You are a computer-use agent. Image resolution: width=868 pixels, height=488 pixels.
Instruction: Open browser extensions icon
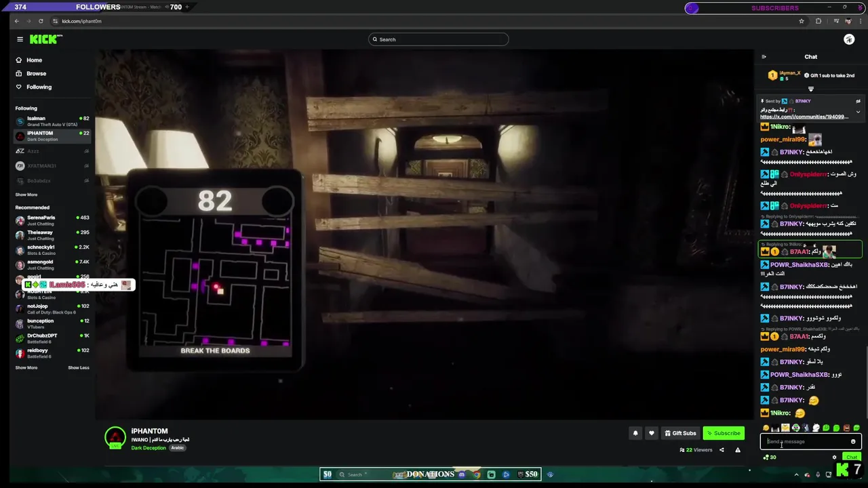point(818,21)
